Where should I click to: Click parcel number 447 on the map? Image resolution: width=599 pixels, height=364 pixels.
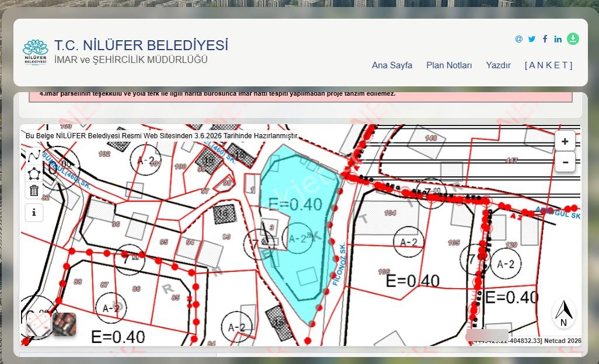click(511, 160)
